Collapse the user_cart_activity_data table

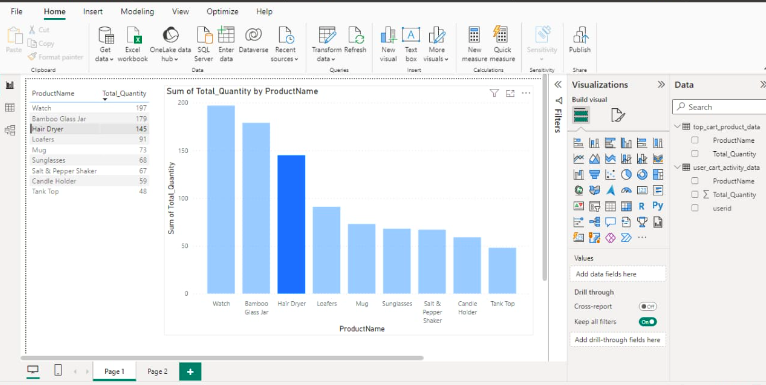[x=677, y=167]
